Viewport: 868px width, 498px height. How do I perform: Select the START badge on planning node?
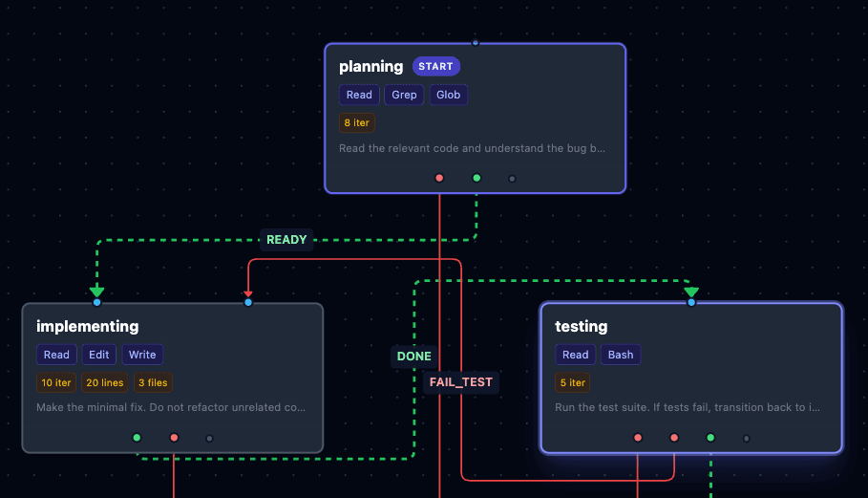click(x=435, y=67)
